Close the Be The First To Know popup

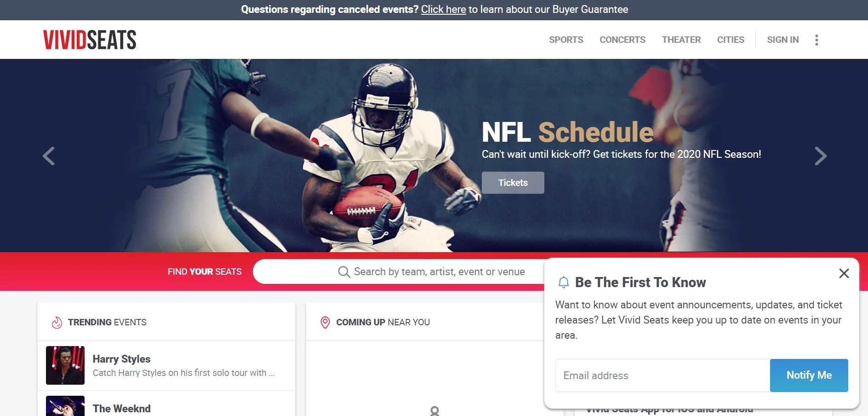point(844,273)
